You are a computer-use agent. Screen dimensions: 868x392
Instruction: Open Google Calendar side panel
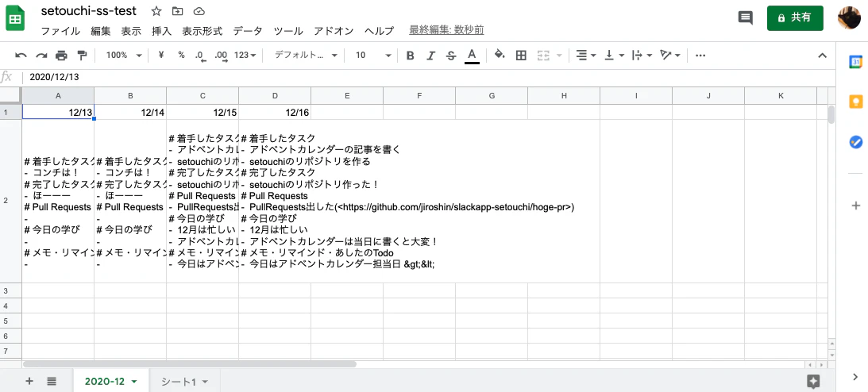pyautogui.click(x=856, y=62)
